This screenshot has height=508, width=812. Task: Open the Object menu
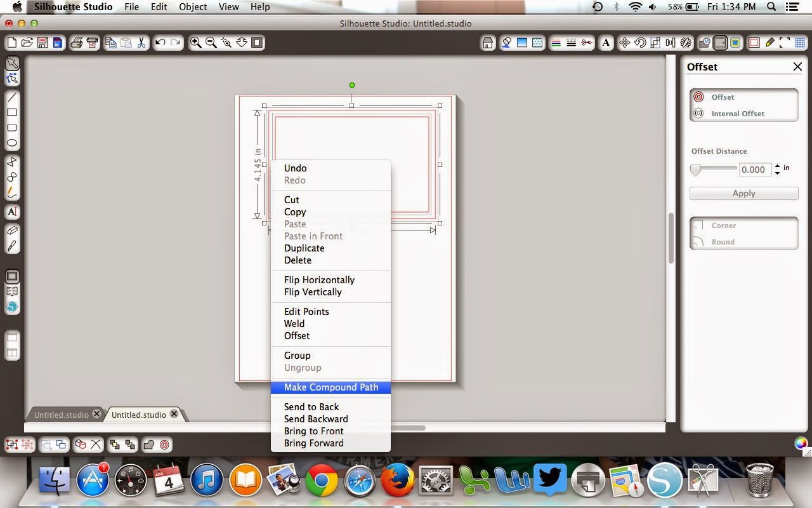(193, 7)
